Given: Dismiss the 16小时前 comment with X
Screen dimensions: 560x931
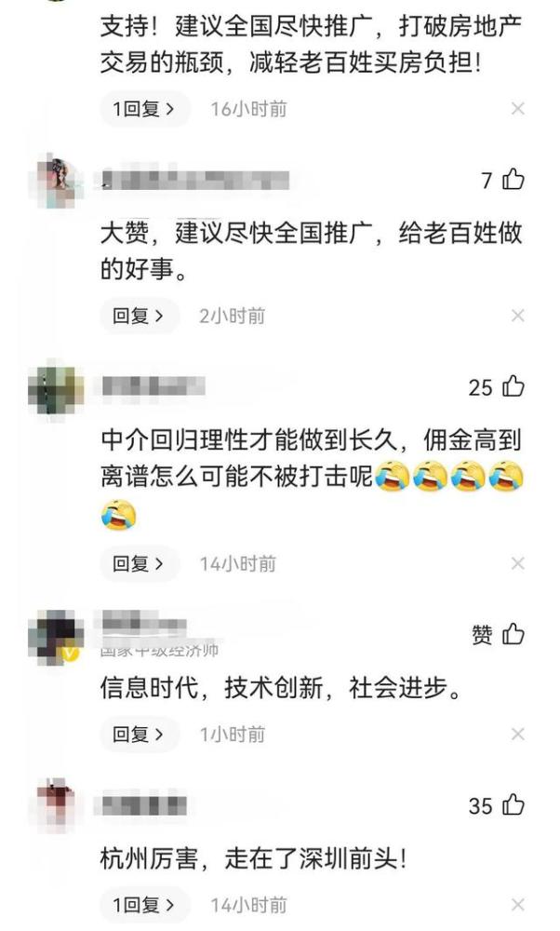Looking at the screenshot, I should tap(518, 109).
